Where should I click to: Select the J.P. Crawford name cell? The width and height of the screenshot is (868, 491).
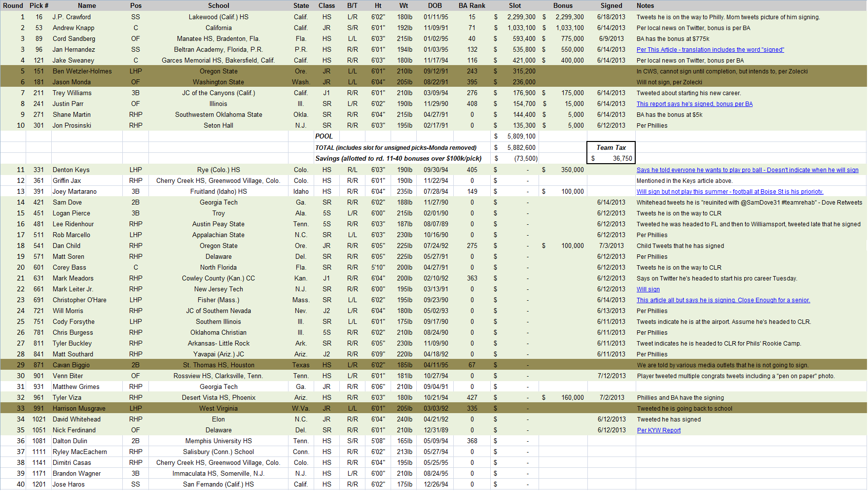[72, 17]
